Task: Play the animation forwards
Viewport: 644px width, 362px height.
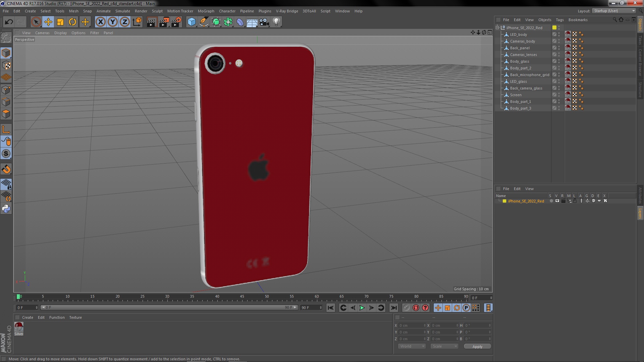Action: pyautogui.click(x=362, y=308)
